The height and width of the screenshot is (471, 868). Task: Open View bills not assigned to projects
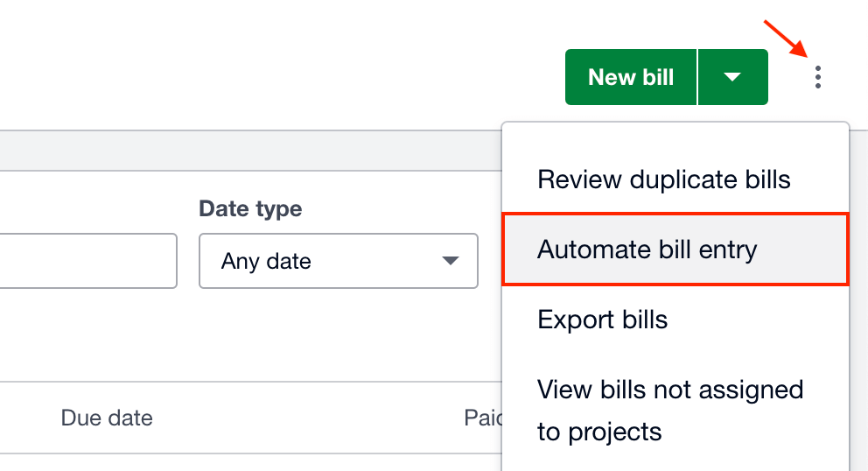pyautogui.click(x=675, y=411)
